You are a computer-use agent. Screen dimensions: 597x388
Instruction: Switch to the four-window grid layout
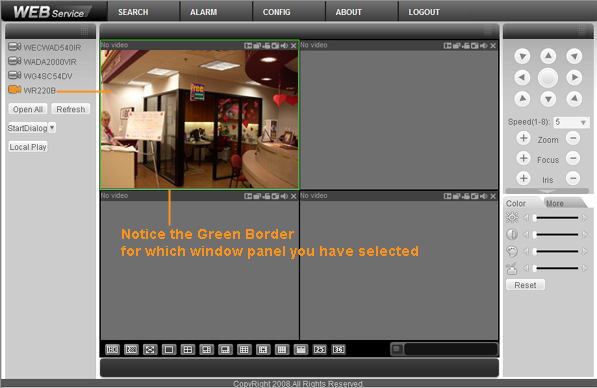pyautogui.click(x=188, y=350)
